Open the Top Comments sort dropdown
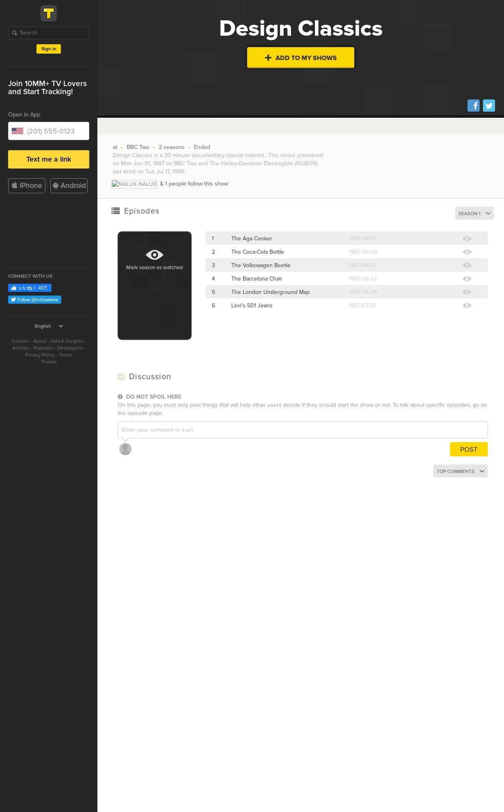The width and height of the screenshot is (504, 812). click(461, 471)
